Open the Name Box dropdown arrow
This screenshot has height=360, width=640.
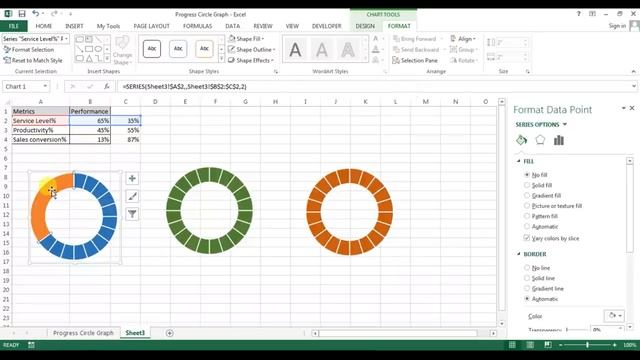point(45,87)
